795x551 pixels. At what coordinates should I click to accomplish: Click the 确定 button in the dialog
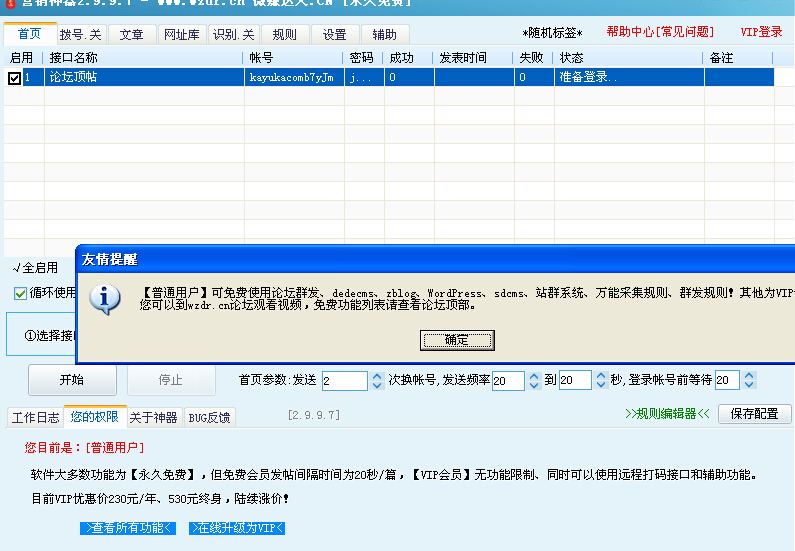(456, 340)
